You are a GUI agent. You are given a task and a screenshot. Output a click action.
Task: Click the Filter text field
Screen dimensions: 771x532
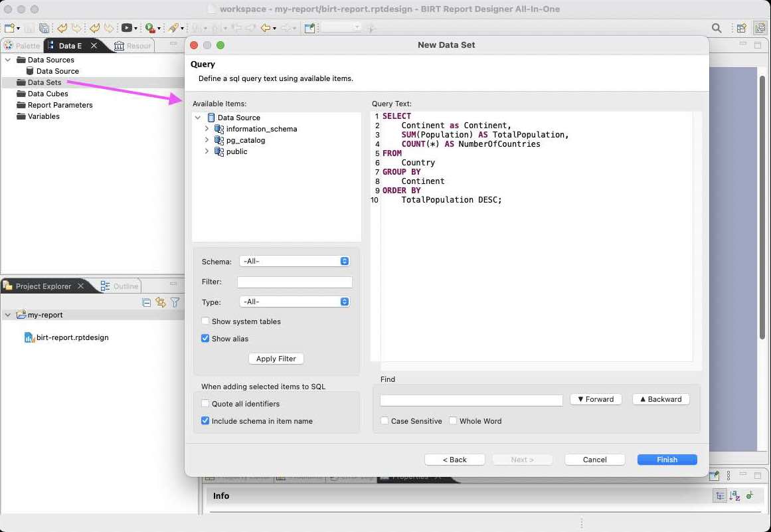pos(295,282)
